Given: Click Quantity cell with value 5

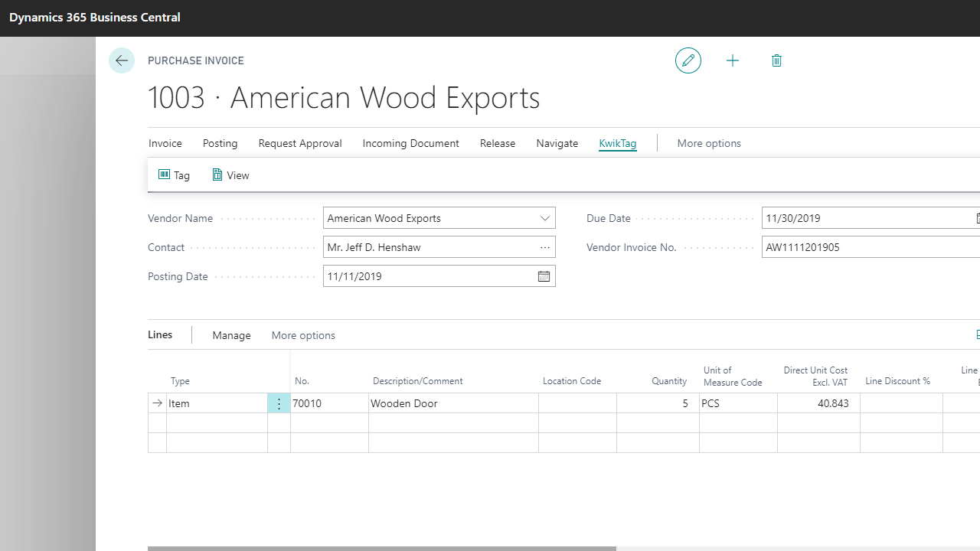Looking at the screenshot, I should (658, 403).
